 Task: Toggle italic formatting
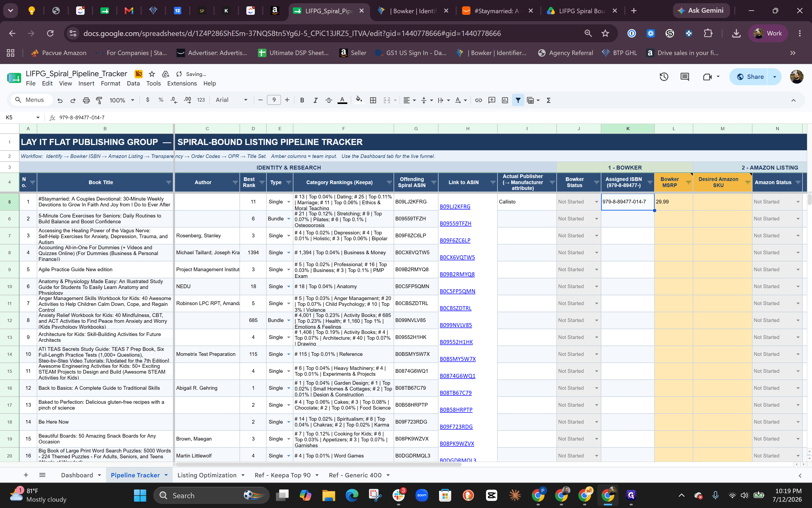315,100
